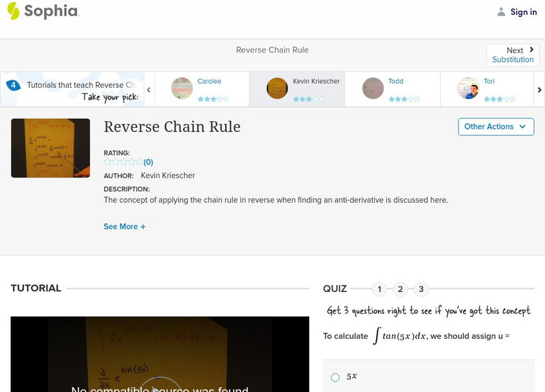Viewport: 545px width, 392px height.
Task: Click the Sign in user icon
Action: (x=501, y=12)
